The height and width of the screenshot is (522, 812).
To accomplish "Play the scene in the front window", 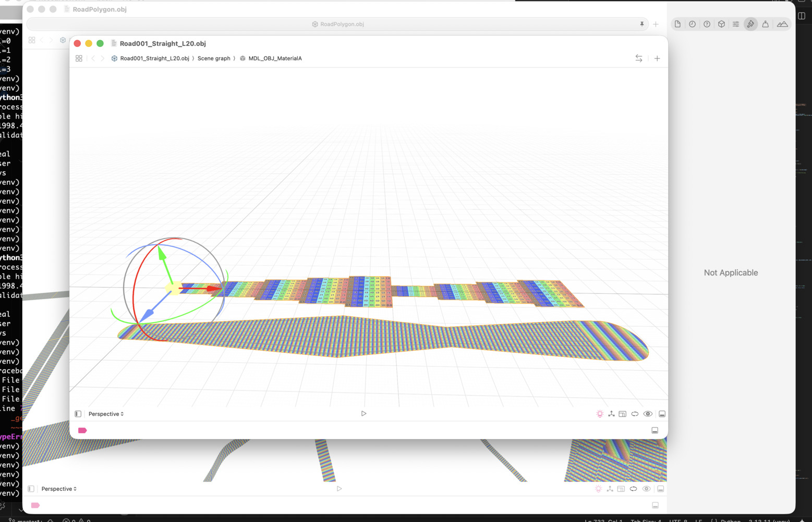I will (x=363, y=413).
